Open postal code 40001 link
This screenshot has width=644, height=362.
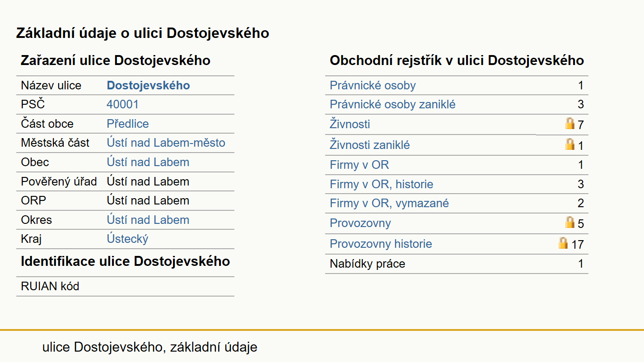pos(122,104)
